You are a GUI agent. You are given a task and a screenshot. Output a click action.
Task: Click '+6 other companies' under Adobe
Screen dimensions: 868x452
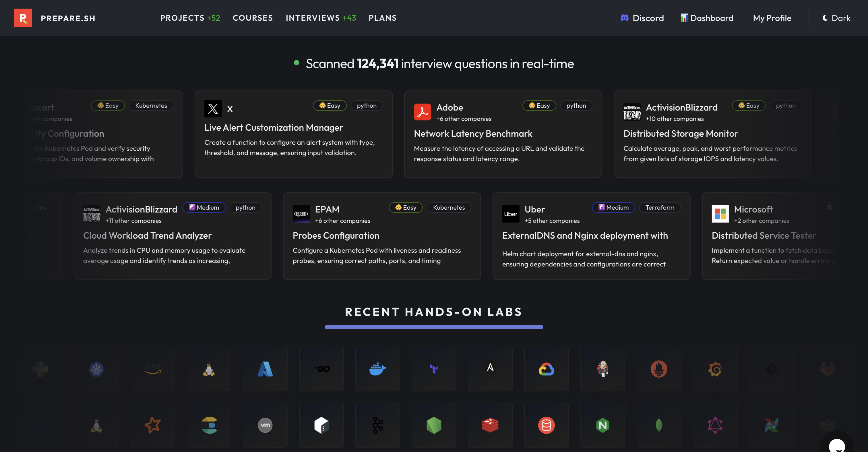tap(464, 119)
